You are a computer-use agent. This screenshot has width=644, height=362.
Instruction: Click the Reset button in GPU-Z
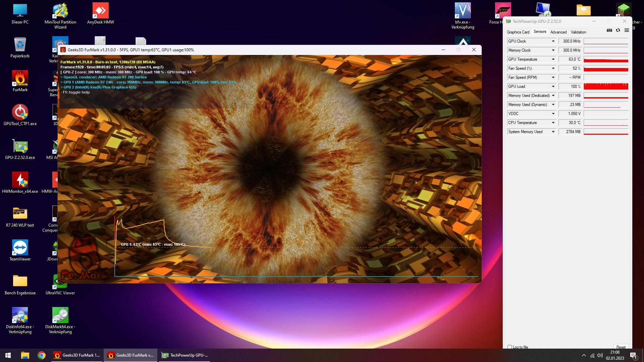click(621, 347)
